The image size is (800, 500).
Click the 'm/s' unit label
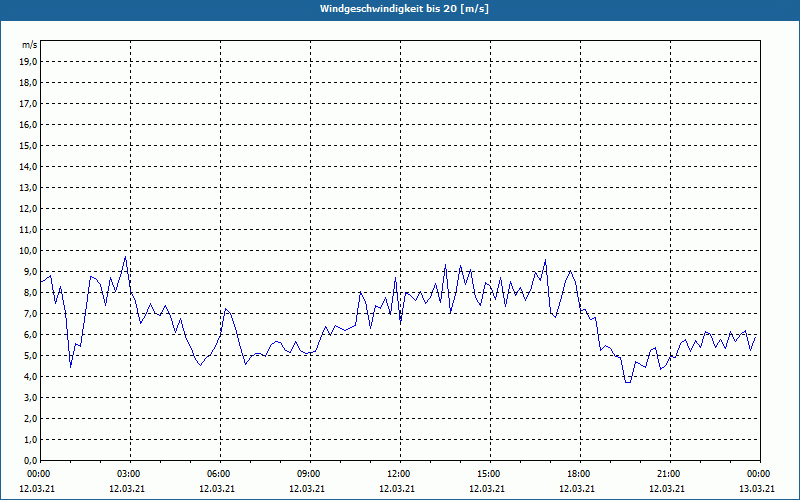pos(30,45)
